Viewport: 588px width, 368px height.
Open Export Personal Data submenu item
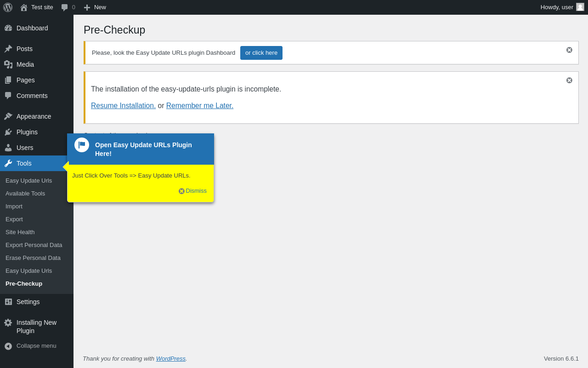pos(34,245)
